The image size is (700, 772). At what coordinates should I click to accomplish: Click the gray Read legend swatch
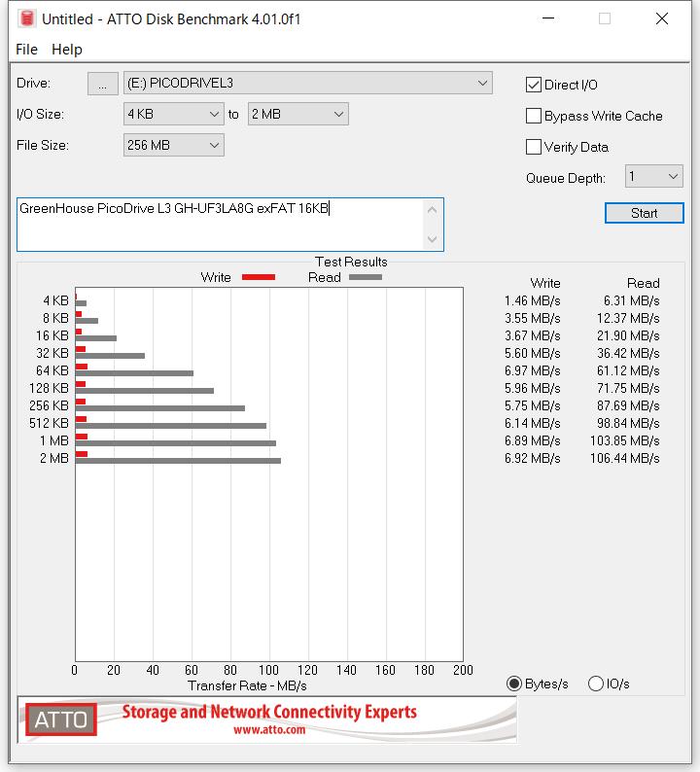pos(366,277)
